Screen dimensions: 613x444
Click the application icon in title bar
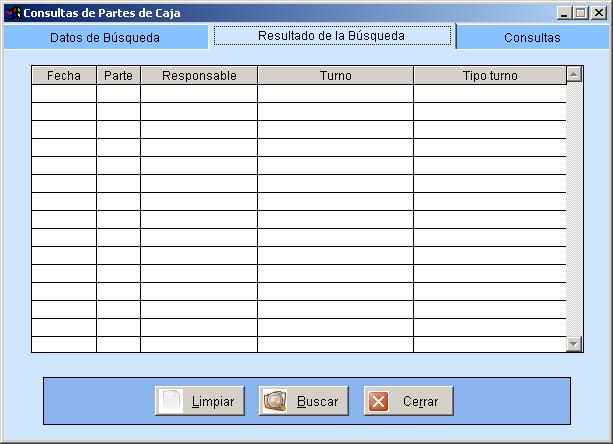point(13,13)
